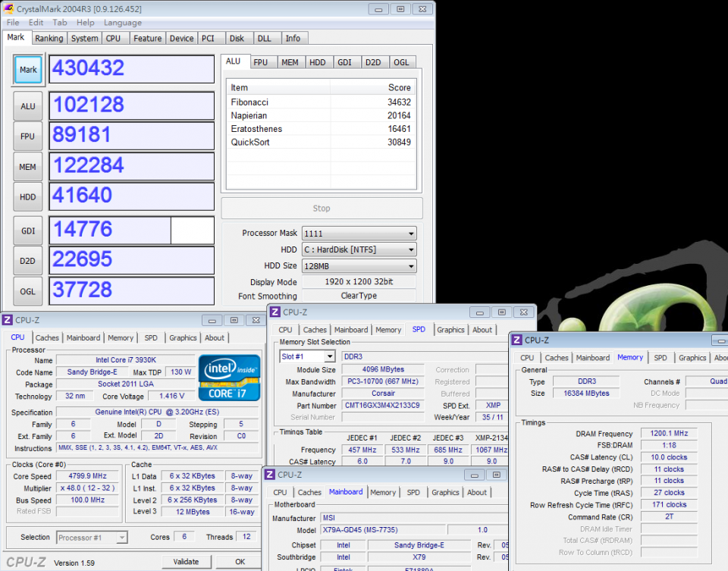728x571 pixels.
Task: Select the GDI benchmark in the sidebar
Action: click(27, 229)
